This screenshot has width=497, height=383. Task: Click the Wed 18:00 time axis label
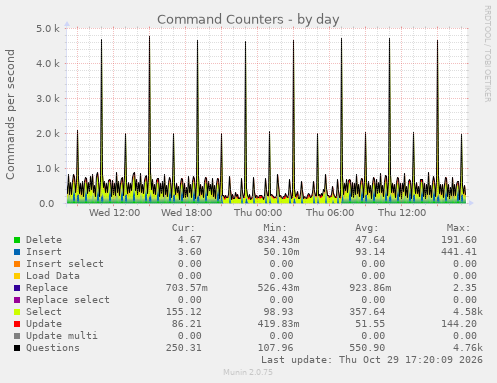coord(186,213)
